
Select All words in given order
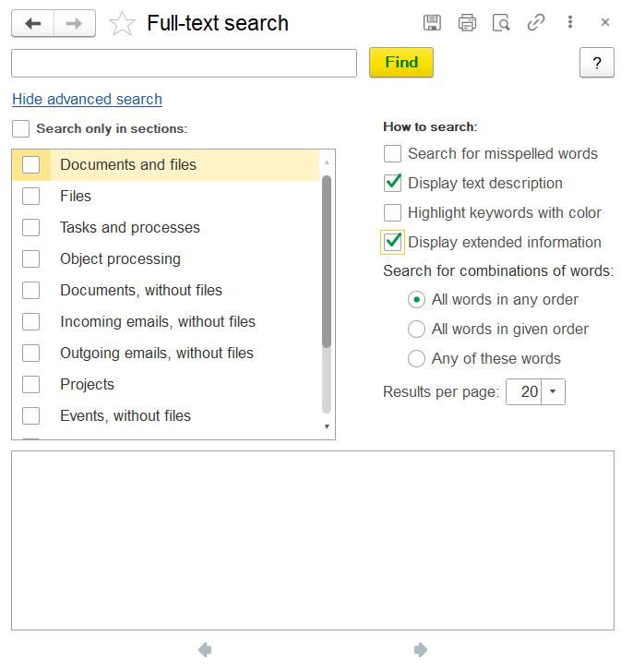point(416,330)
